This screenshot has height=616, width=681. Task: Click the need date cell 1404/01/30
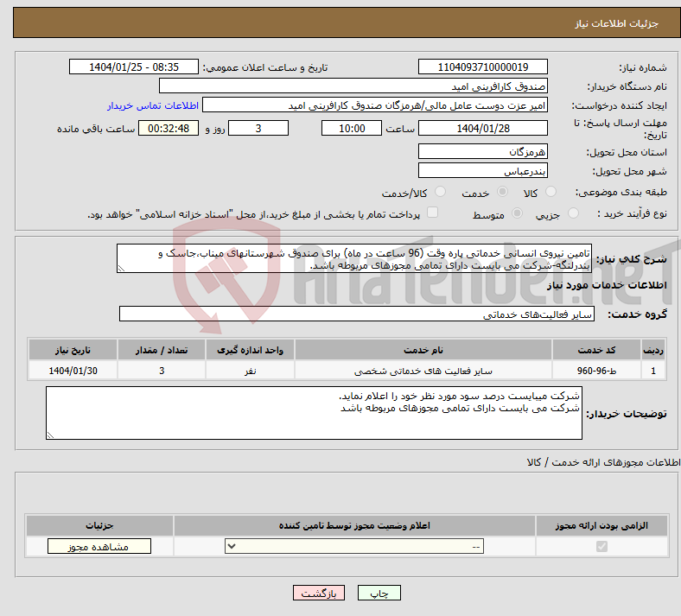click(73, 371)
